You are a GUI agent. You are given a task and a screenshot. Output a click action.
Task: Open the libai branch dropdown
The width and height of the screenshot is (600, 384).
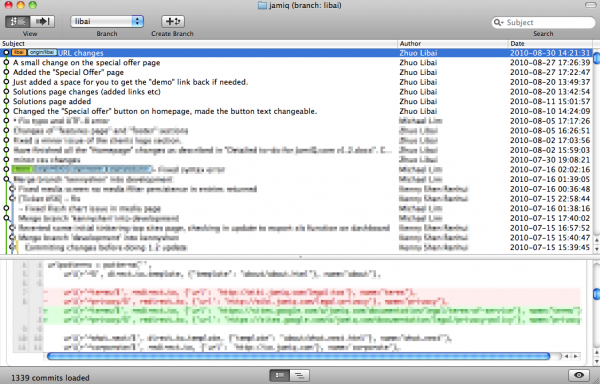tap(107, 21)
